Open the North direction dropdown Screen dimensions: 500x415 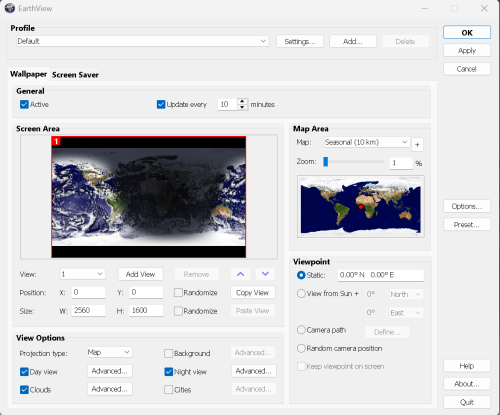click(406, 294)
